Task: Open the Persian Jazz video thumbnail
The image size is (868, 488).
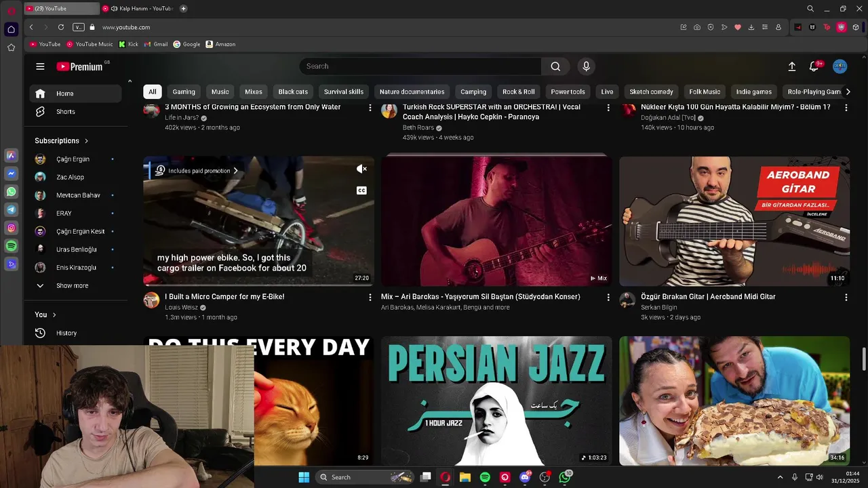Action: [496, 401]
